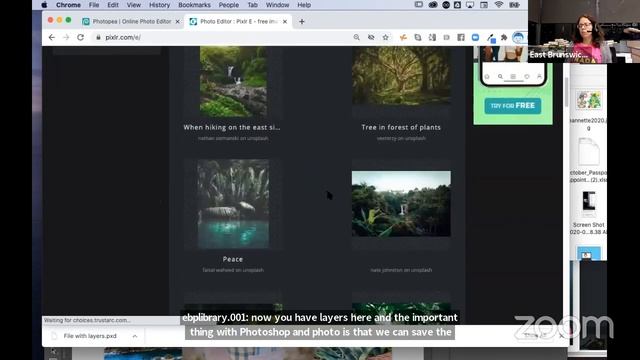Select the 'Tree in forest of plants' photo
The height and width of the screenshot is (360, 640).
point(402,76)
